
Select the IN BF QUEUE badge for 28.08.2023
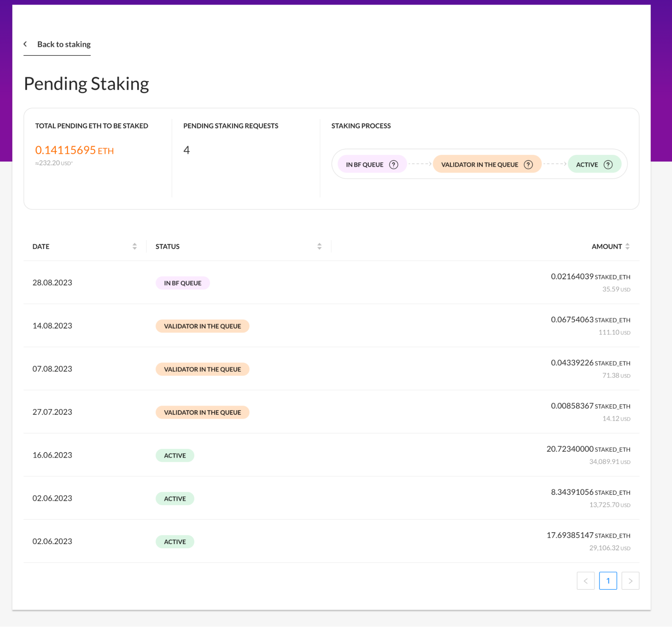tap(183, 283)
